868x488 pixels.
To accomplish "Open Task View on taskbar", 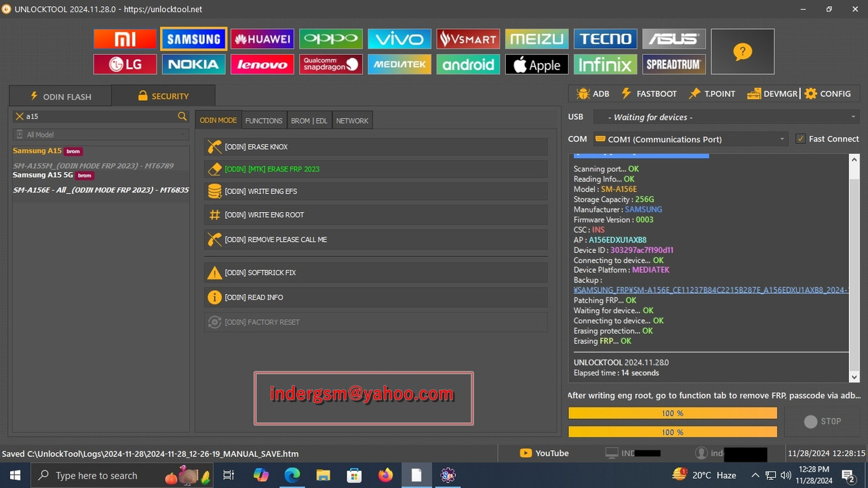I will pos(229,476).
